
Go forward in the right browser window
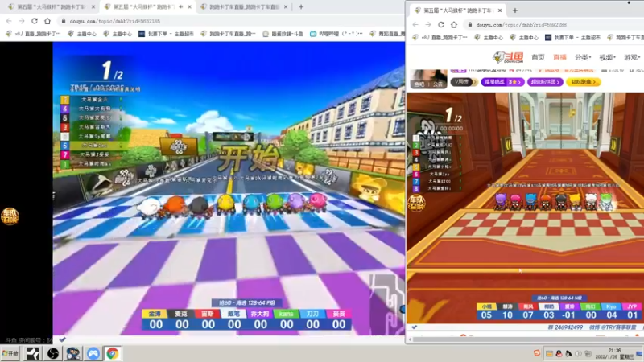(x=428, y=25)
